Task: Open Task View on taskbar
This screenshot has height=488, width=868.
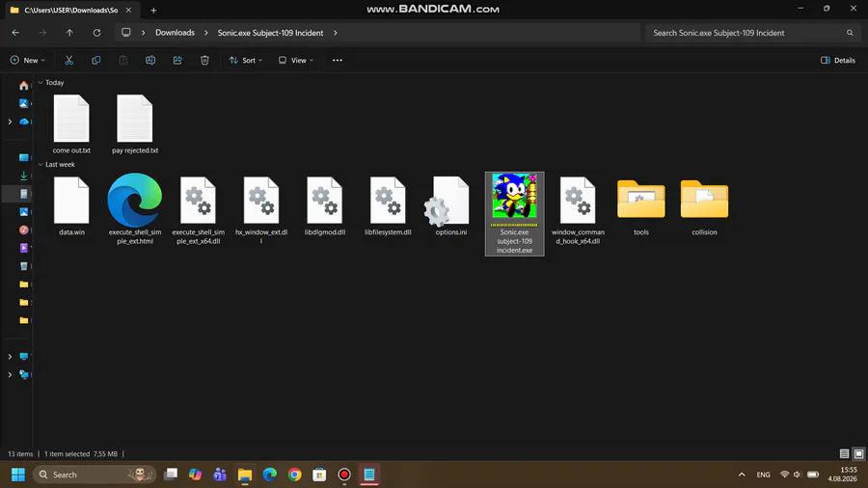Action: pyautogui.click(x=171, y=474)
